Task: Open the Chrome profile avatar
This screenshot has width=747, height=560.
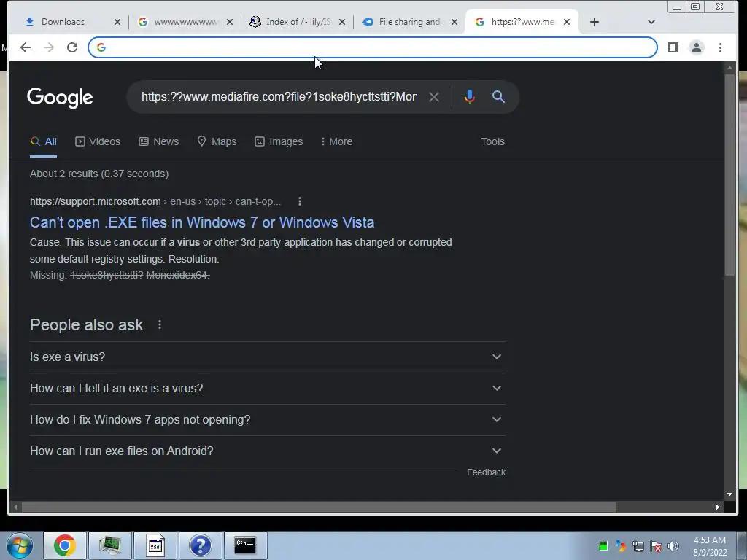Action: pyautogui.click(x=697, y=47)
